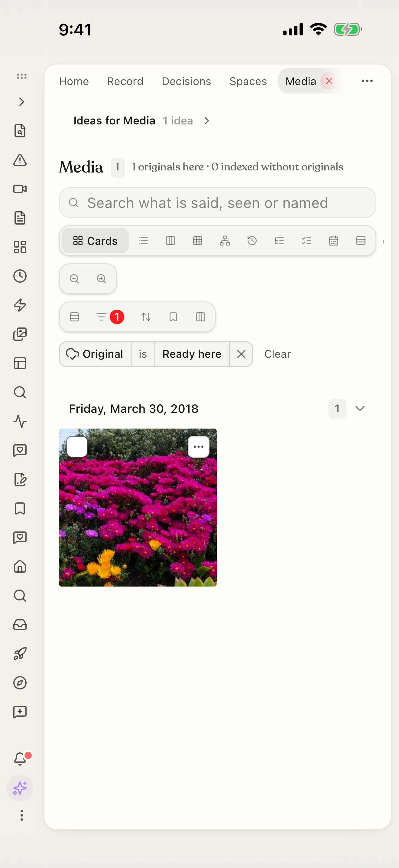Open the clock icon in the sidebar
399x868 pixels.
click(x=20, y=276)
